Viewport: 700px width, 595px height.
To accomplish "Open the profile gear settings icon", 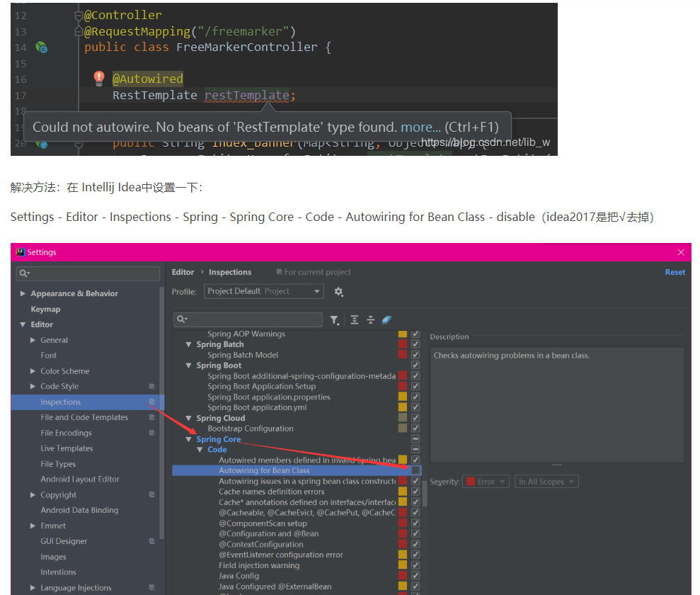I will coord(338,291).
